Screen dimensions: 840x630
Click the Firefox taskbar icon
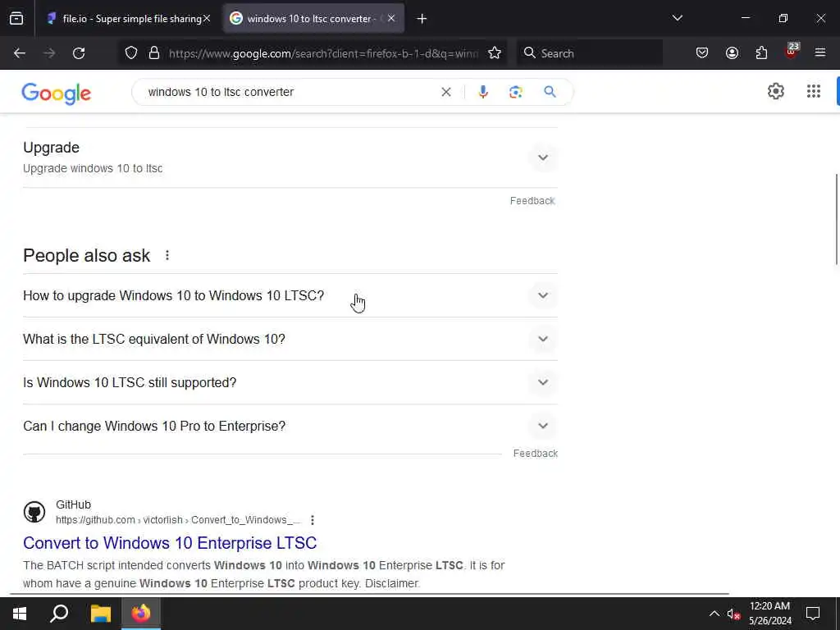141,613
